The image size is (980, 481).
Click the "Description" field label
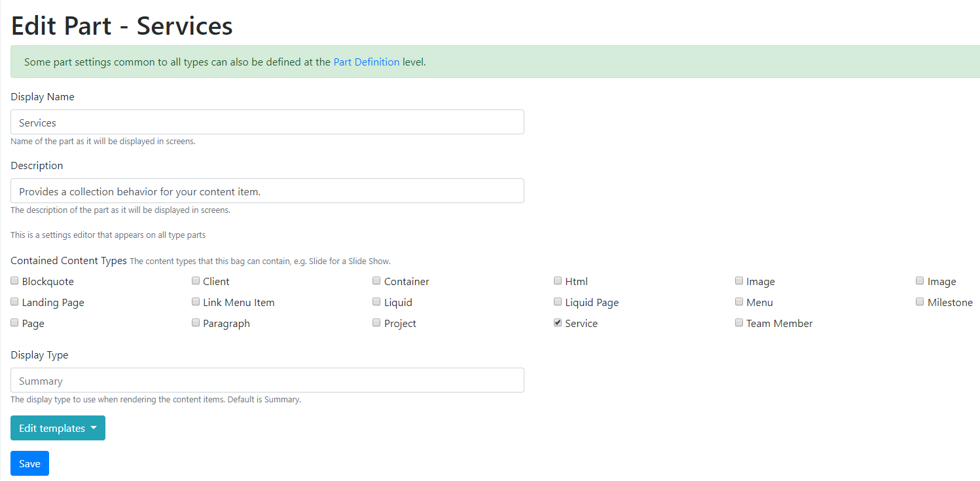(37, 166)
